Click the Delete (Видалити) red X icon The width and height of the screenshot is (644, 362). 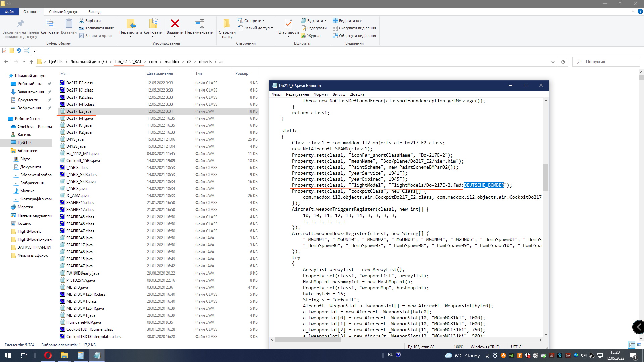click(x=175, y=24)
